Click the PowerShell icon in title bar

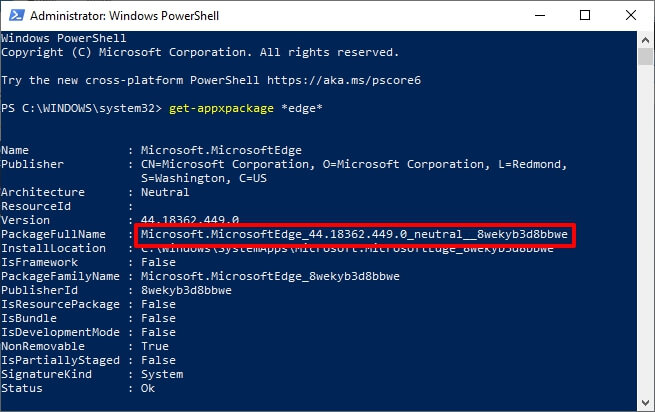tap(13, 14)
